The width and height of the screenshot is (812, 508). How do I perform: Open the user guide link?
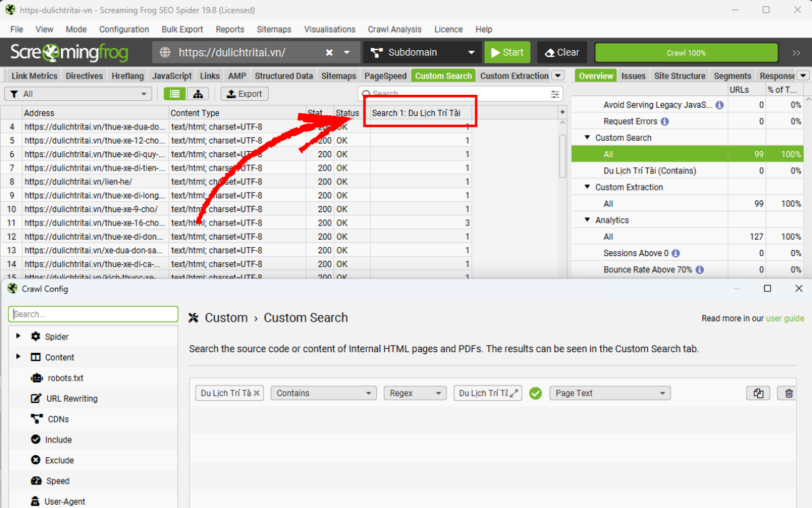click(x=785, y=318)
